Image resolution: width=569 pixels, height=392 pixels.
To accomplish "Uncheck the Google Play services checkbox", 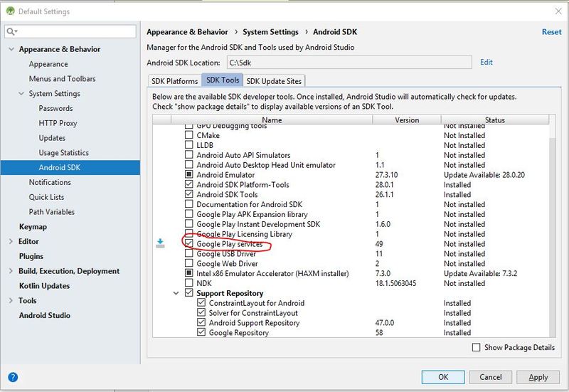I will [x=188, y=243].
